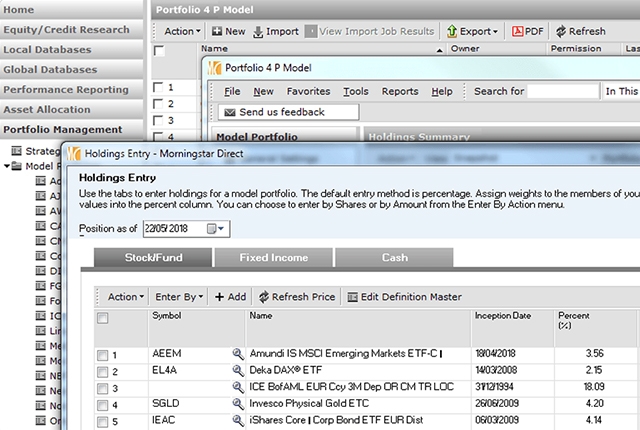Screen dimensions: 640x430
Task: Open the Position as of date dropdown
Action: click(x=217, y=229)
